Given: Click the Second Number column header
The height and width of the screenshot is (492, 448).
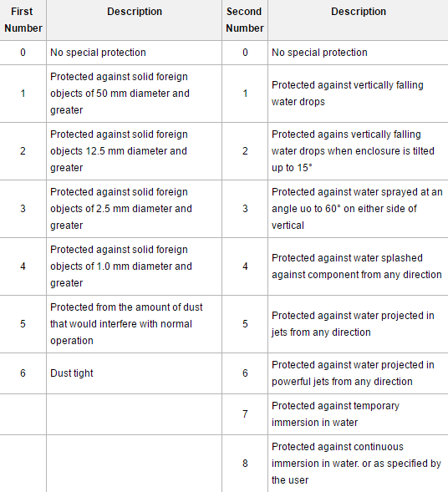Looking at the screenshot, I should 245,20.
